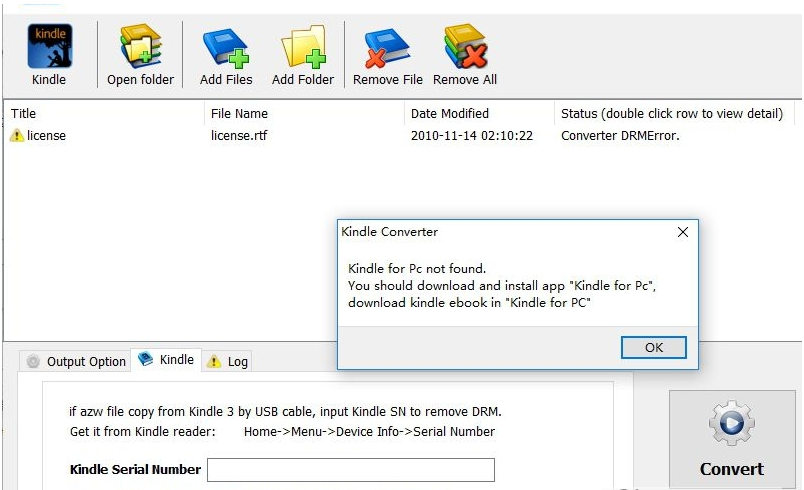
Task: Start conversion with the Convert button
Action: coord(732,439)
